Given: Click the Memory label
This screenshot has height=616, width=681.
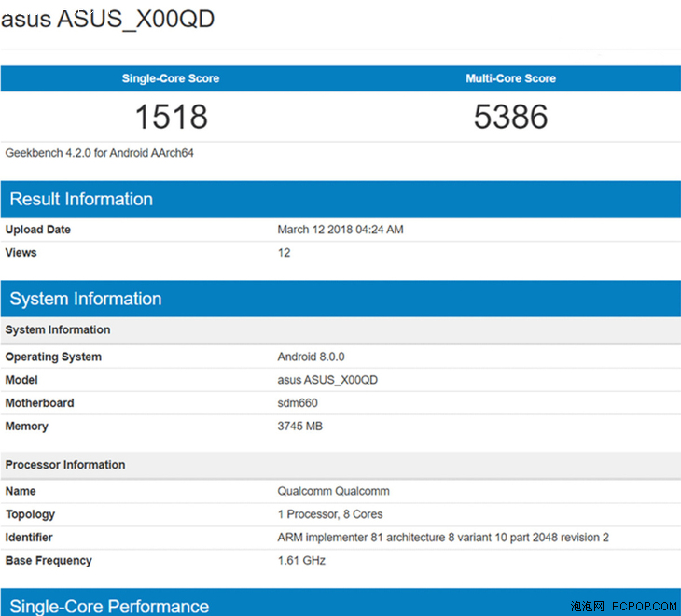Looking at the screenshot, I should 26,427.
